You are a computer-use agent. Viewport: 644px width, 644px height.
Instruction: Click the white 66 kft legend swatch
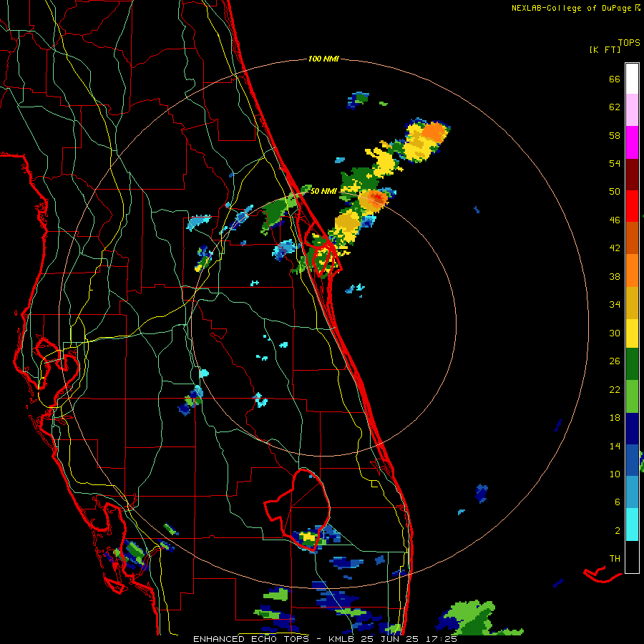point(632,79)
